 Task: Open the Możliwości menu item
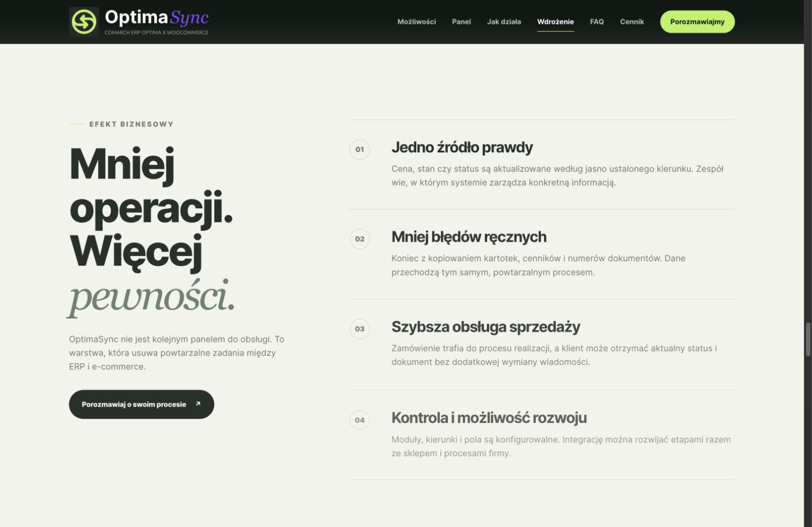[417, 22]
